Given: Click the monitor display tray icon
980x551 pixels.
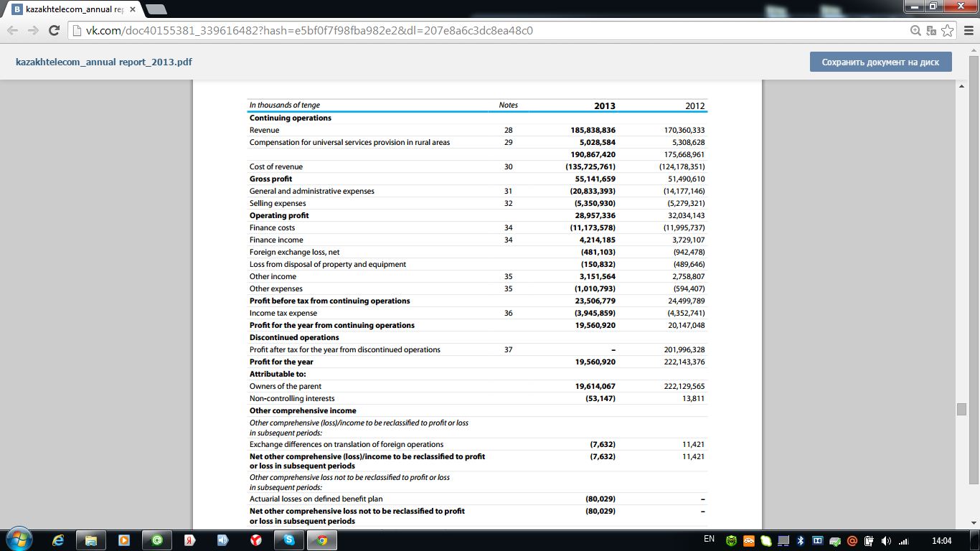Looking at the screenshot, I should coord(783,540).
